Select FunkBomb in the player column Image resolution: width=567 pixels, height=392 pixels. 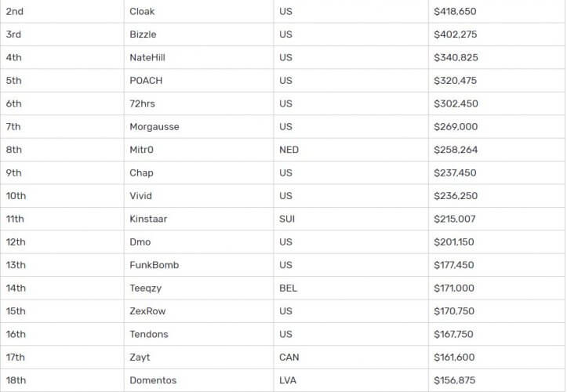pyautogui.click(x=154, y=265)
